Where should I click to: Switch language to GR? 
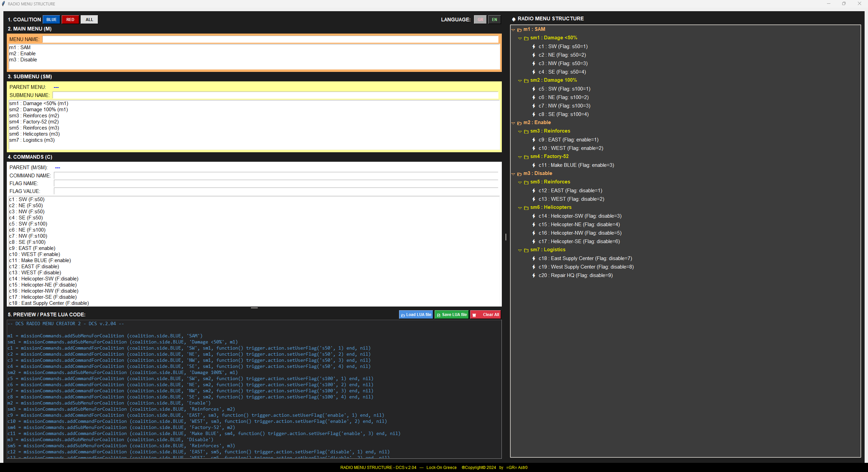click(480, 19)
